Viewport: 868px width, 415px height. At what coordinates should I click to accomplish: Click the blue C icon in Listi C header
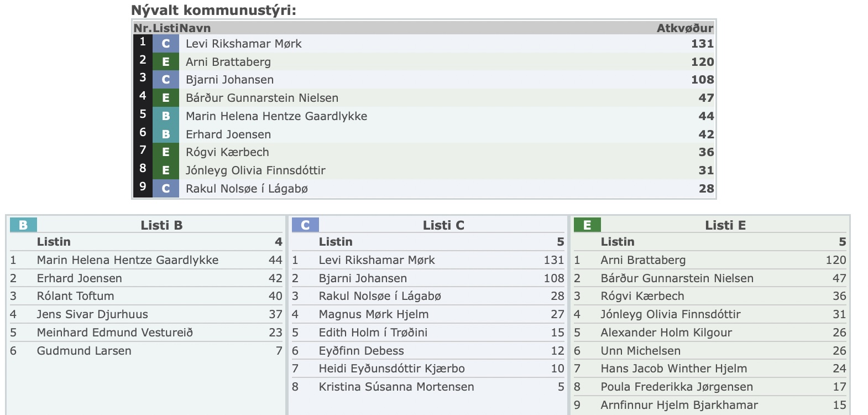tap(305, 225)
